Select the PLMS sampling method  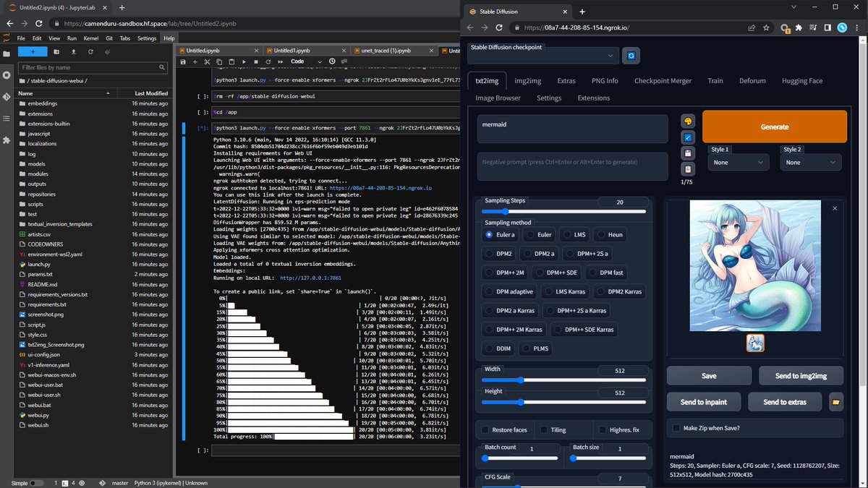tap(536, 348)
